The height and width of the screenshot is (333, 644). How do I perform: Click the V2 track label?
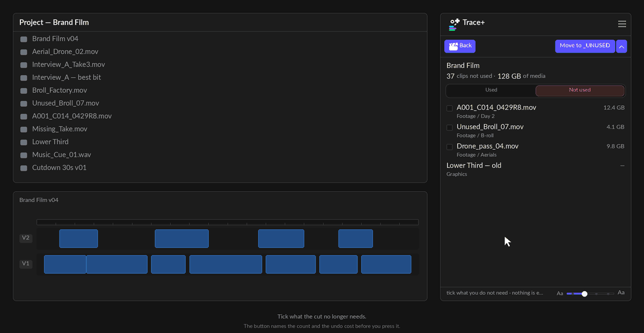(x=26, y=238)
